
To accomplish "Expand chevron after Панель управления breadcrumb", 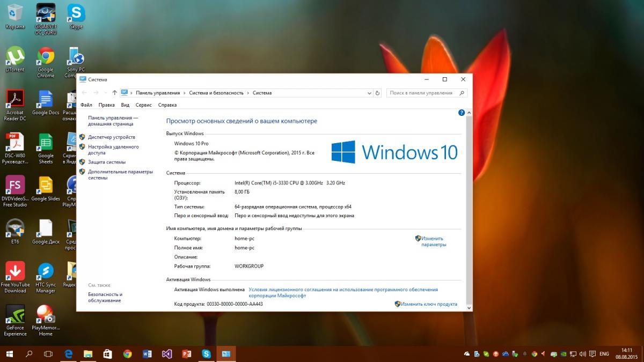I will [x=185, y=93].
